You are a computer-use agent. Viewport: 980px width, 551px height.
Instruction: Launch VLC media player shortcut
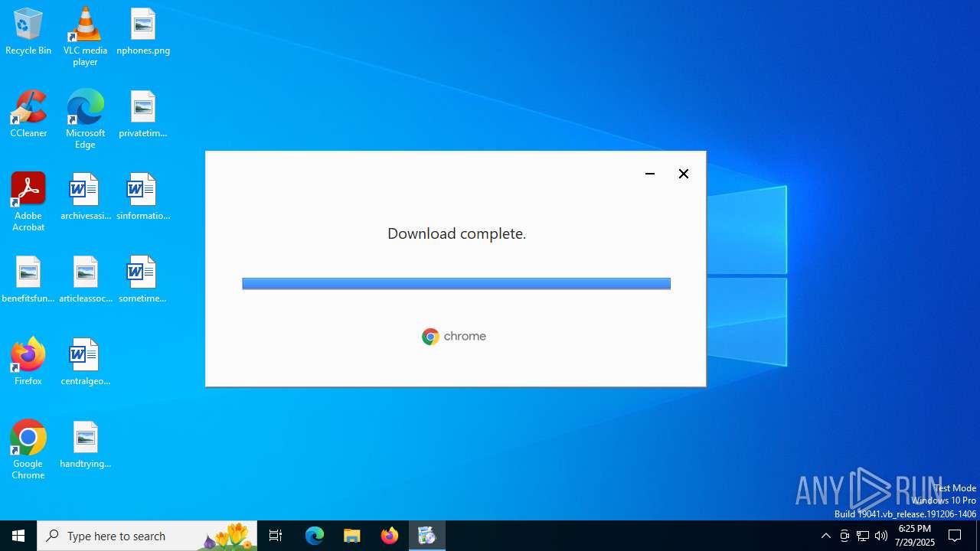(x=85, y=37)
